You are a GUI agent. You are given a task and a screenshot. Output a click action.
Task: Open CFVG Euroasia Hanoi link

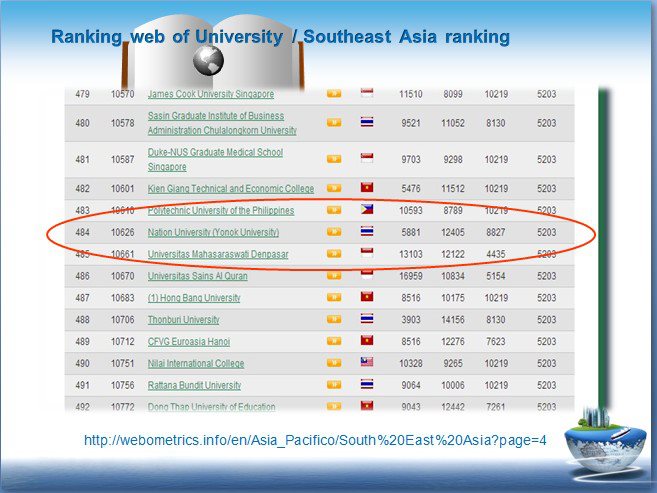point(189,341)
